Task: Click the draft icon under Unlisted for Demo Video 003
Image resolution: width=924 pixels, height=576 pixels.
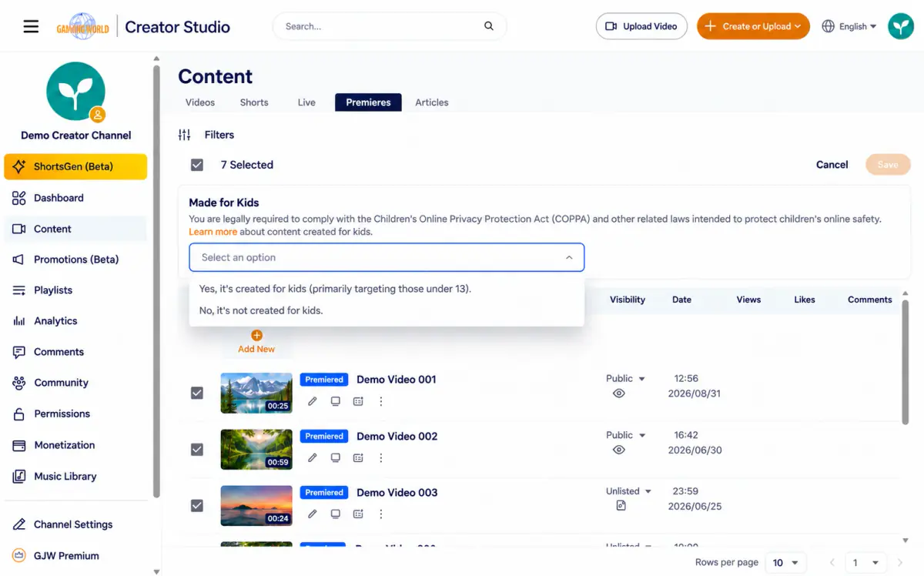Action: [x=621, y=505]
